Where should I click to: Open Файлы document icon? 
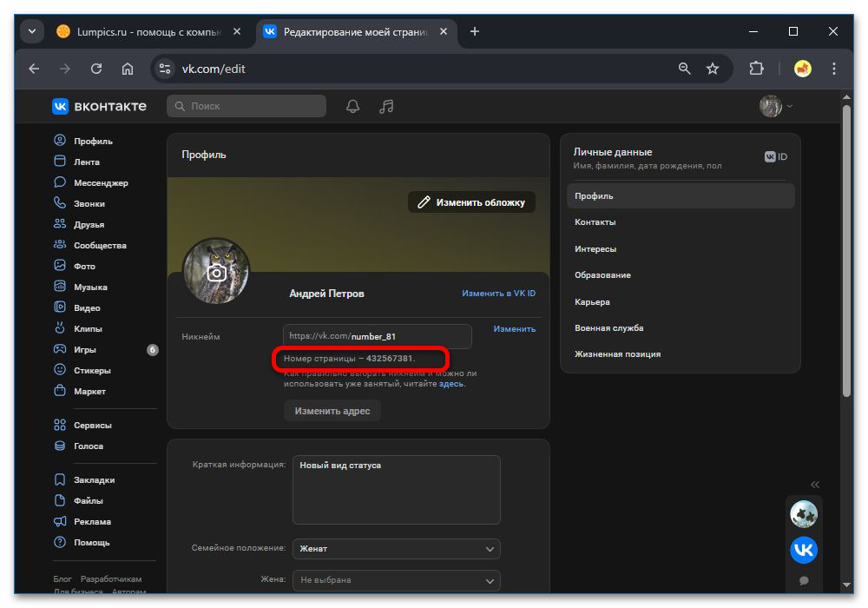click(60, 500)
